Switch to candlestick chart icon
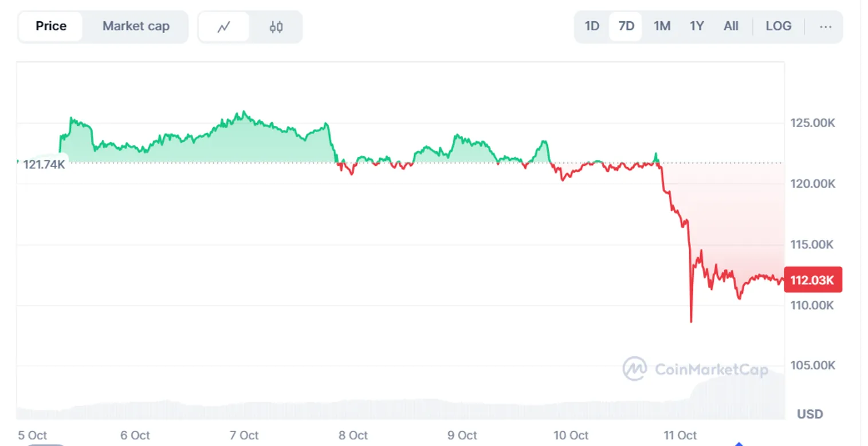868x446 pixels. click(276, 26)
